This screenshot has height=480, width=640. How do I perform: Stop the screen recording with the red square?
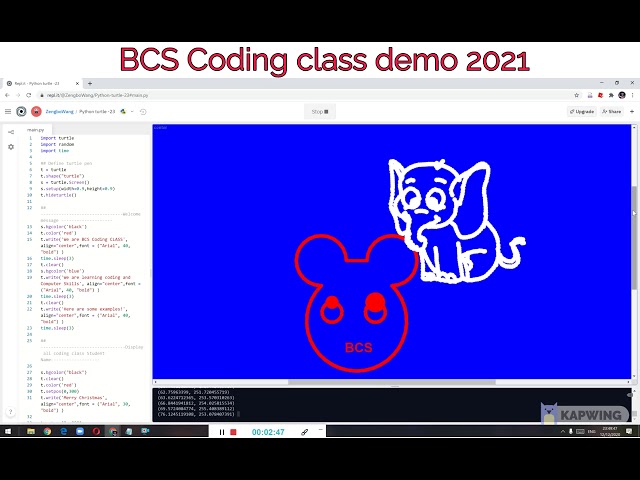[233, 432]
